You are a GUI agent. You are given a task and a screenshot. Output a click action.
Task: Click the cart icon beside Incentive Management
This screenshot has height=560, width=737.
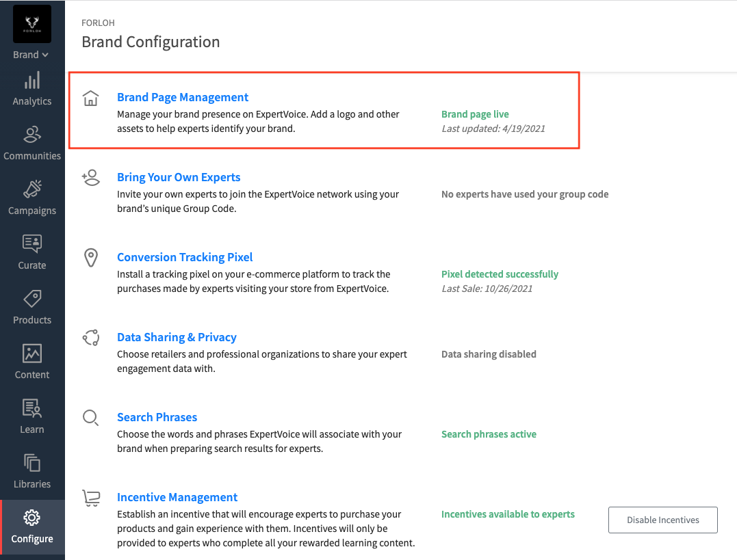coord(91,498)
